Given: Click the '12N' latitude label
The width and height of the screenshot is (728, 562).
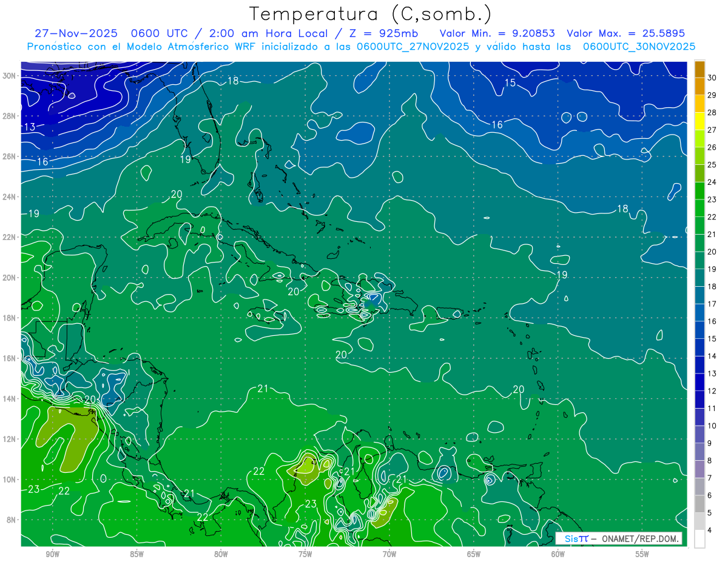Looking at the screenshot, I should pyautogui.click(x=9, y=439).
